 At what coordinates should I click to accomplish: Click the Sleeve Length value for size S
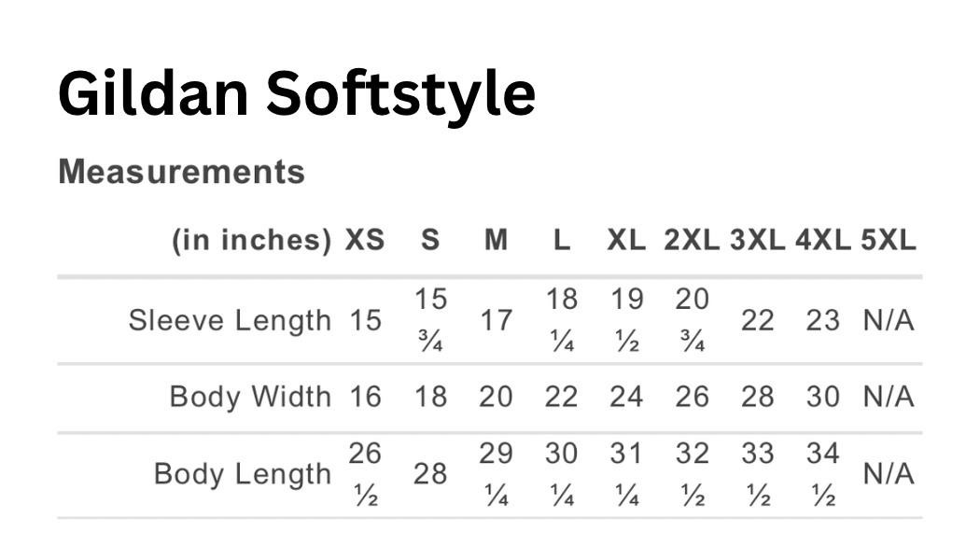(431, 320)
